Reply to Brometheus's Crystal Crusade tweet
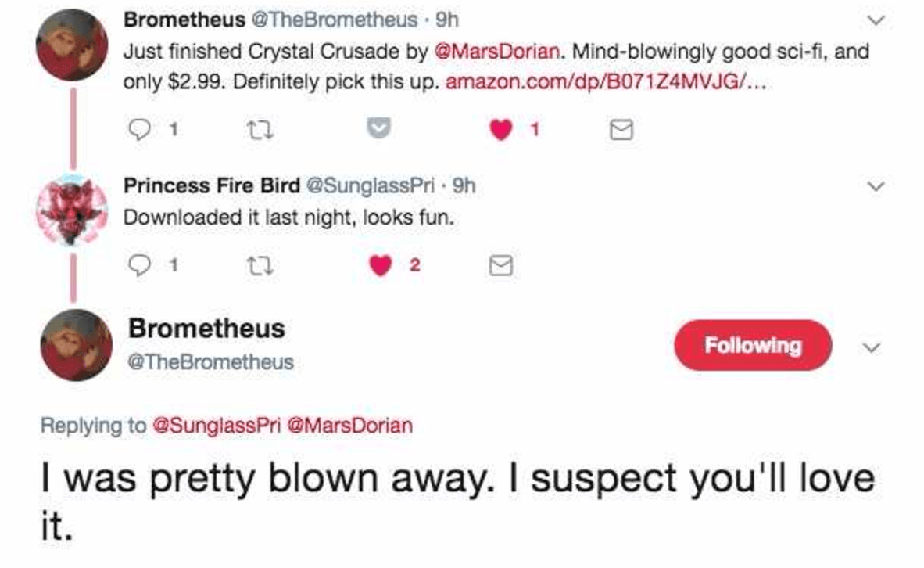This screenshot has height=568, width=924. pyautogui.click(x=139, y=131)
